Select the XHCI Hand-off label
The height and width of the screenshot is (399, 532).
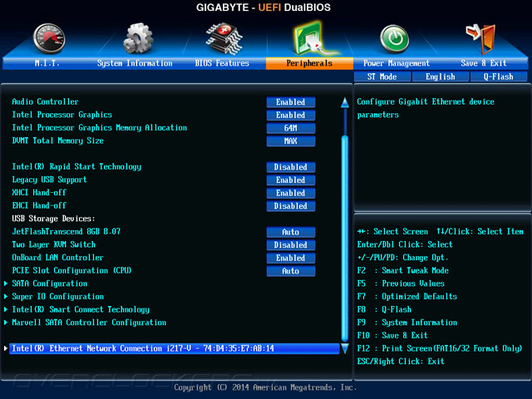click(39, 193)
